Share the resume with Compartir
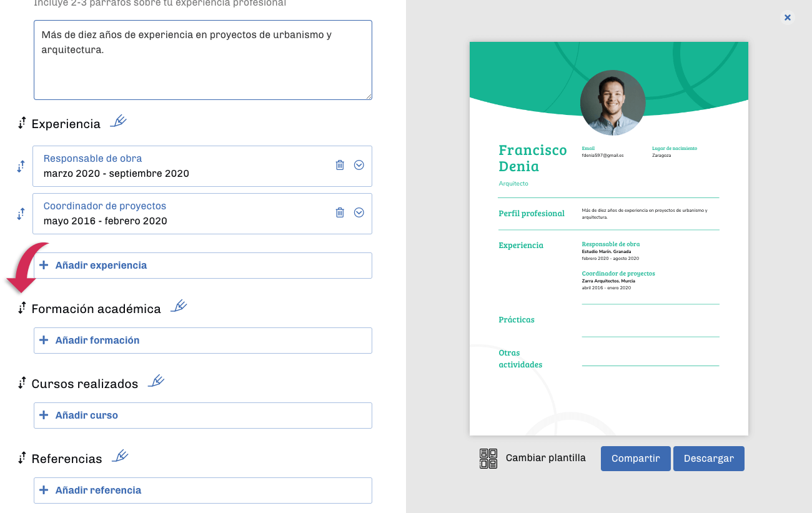 tap(635, 458)
